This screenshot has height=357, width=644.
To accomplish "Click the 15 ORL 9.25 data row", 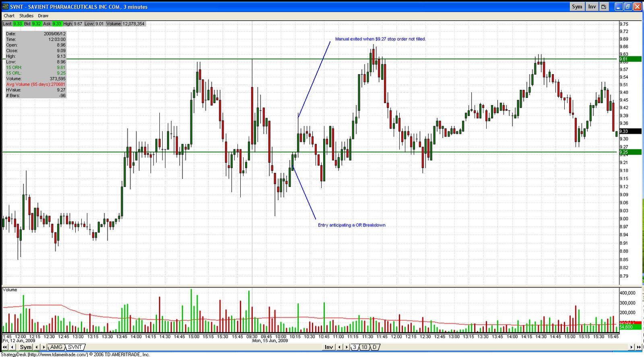I will point(36,73).
